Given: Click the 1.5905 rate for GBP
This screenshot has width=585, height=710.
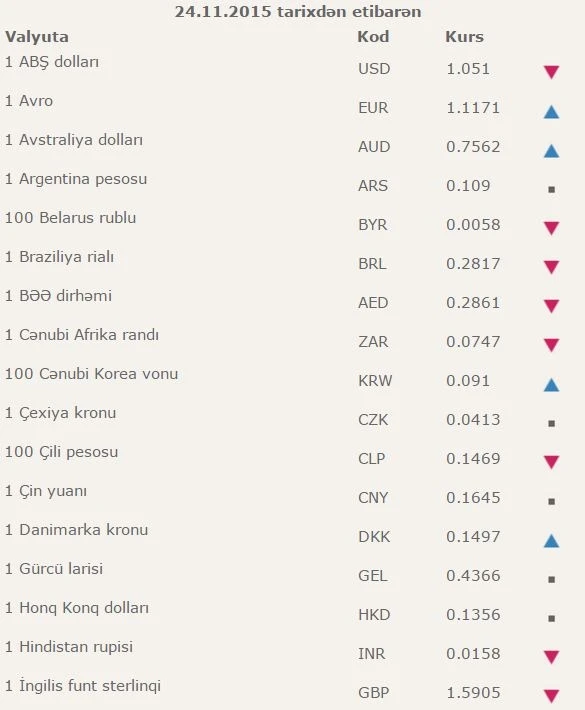Looking at the screenshot, I should 473,692.
